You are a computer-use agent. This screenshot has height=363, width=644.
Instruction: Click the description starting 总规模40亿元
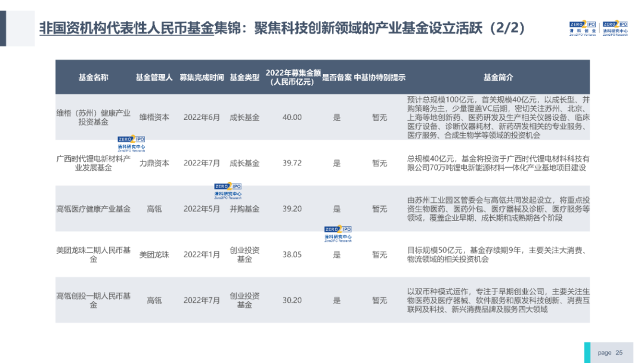click(x=498, y=163)
